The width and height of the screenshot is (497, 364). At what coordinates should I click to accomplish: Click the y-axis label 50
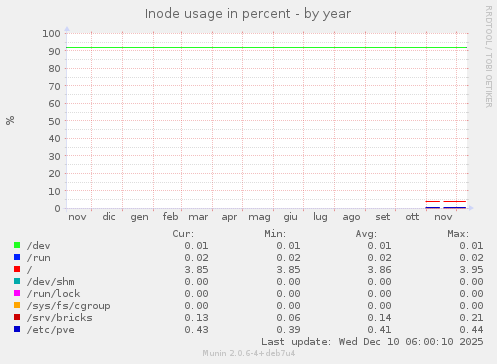point(54,121)
